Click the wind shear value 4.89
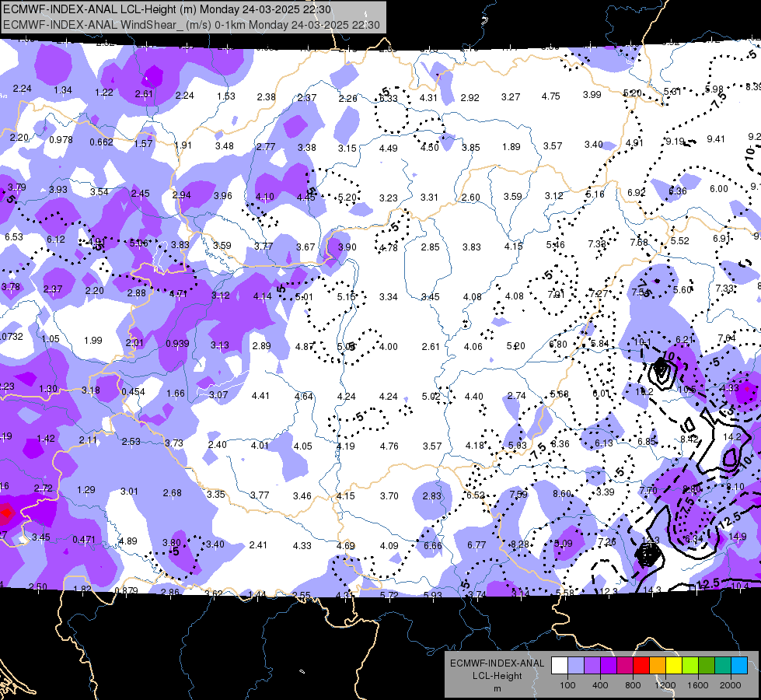This screenshot has height=700, width=761. click(127, 541)
